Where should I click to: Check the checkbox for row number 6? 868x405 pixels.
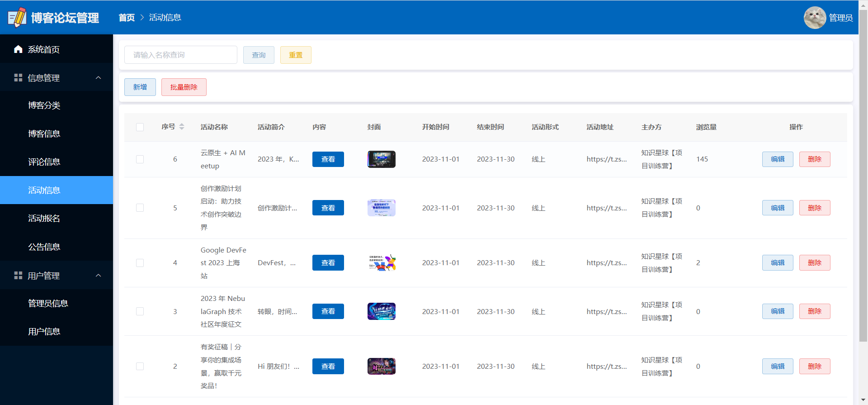[140, 159]
